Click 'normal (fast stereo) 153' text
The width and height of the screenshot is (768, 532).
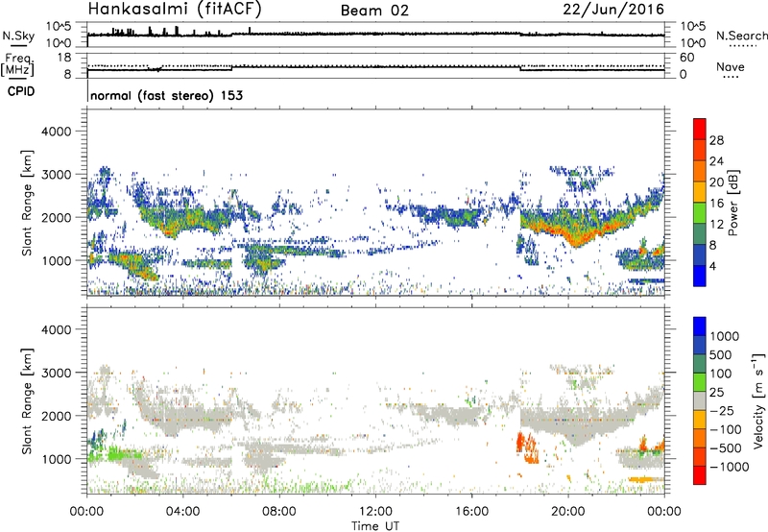point(166,95)
